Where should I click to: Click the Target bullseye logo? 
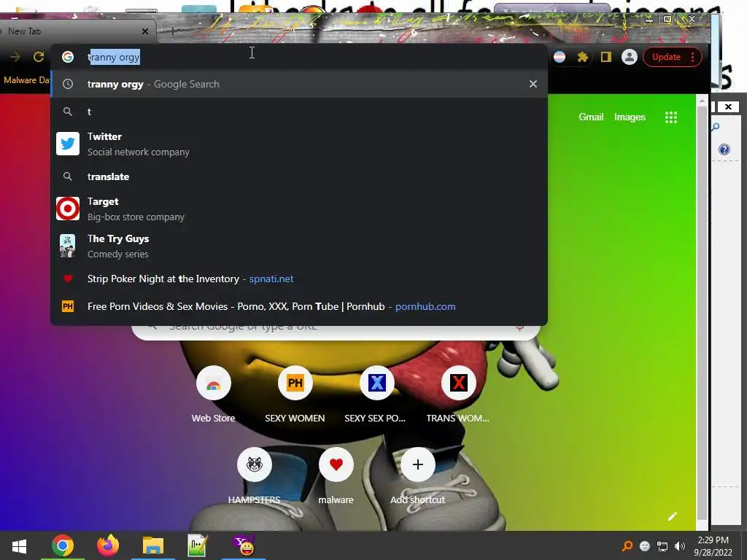[x=68, y=209]
